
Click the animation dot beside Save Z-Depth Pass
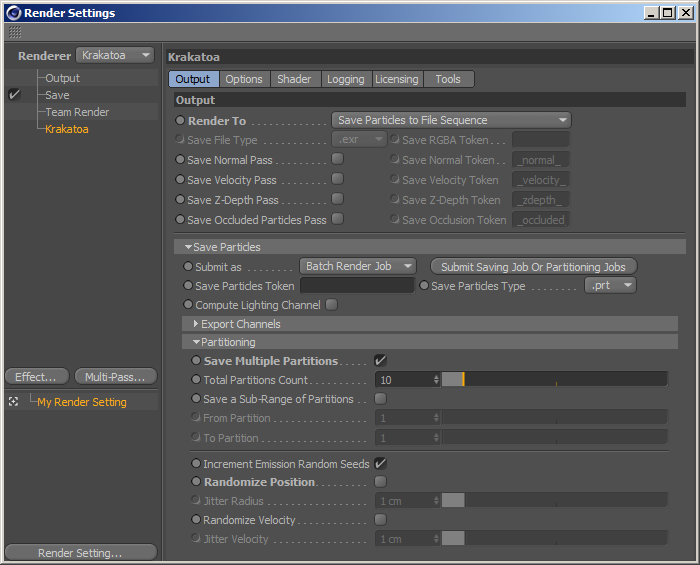click(x=180, y=199)
